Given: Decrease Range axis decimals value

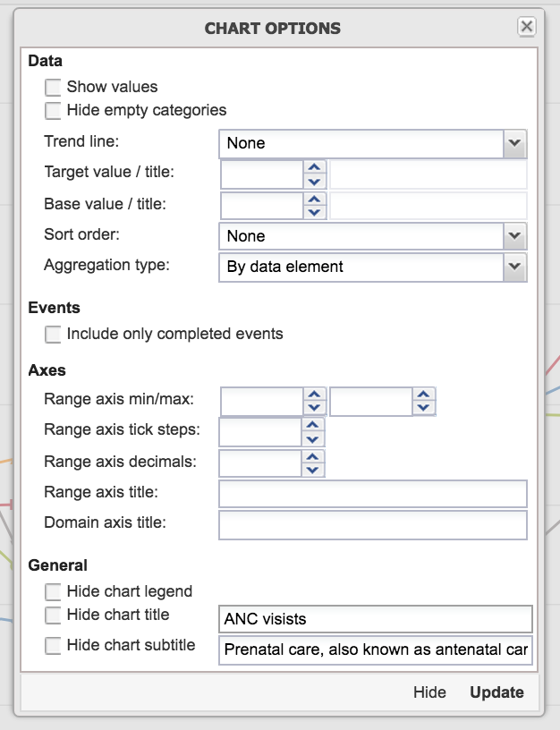Looking at the screenshot, I should click(x=313, y=470).
